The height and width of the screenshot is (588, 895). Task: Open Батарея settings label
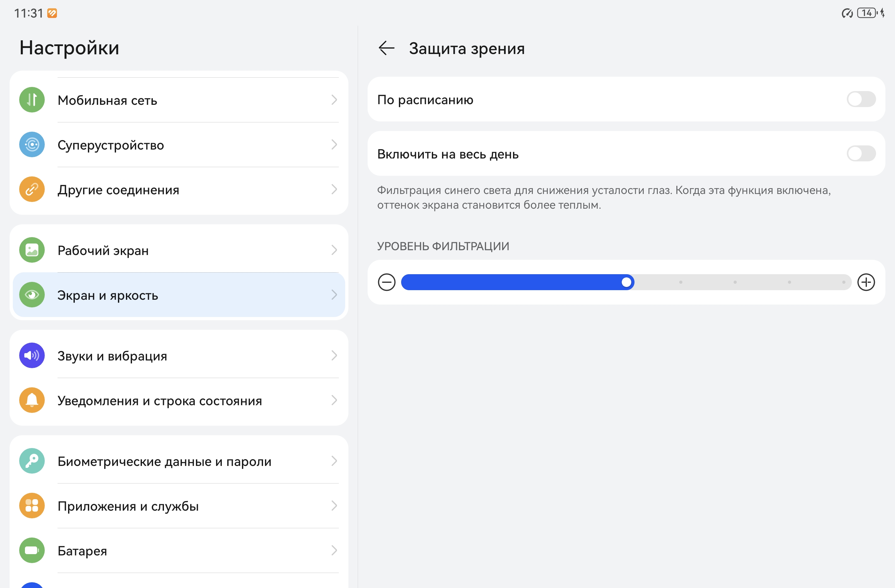[x=82, y=551]
